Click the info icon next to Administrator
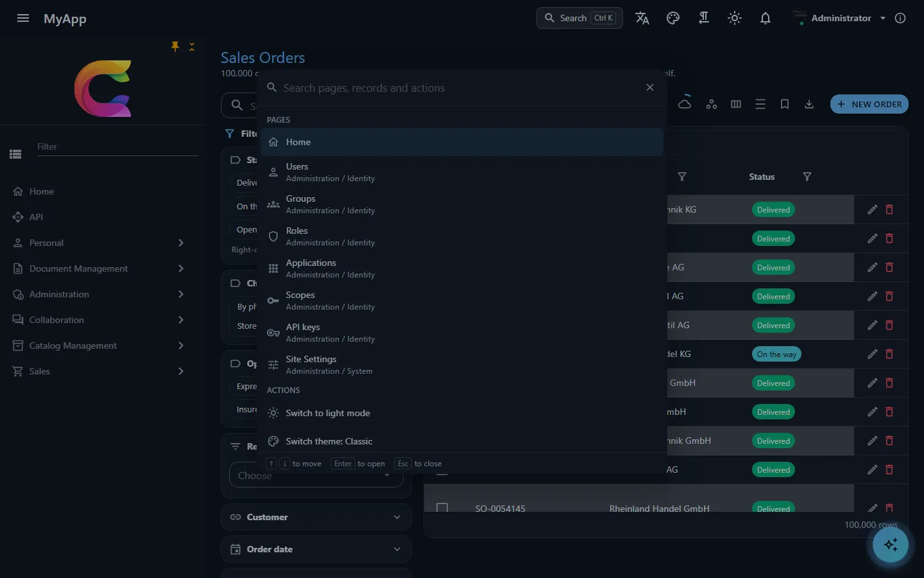Viewport: 924px width, 578px height. [900, 18]
